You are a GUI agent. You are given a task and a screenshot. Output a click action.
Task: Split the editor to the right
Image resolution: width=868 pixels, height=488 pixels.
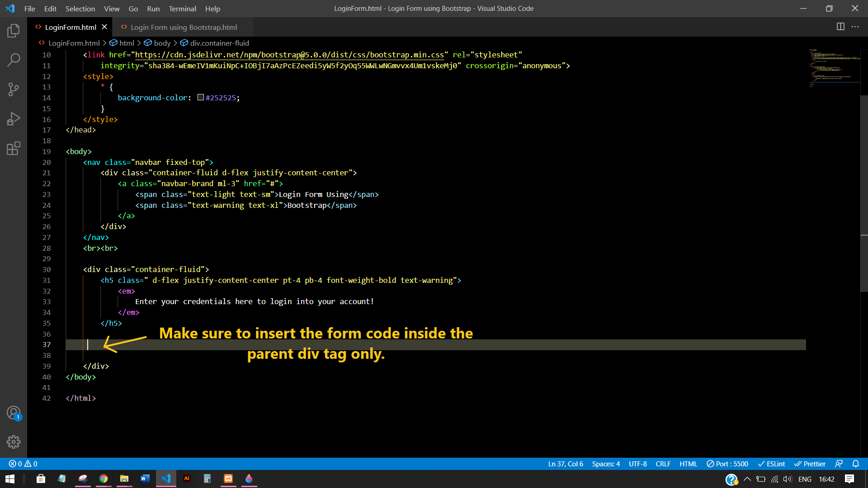(840, 27)
